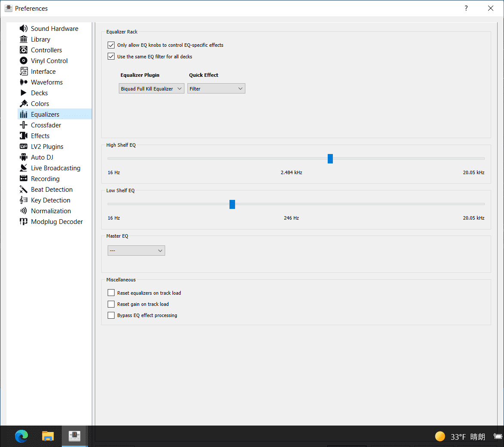Select the Recording label in sidebar
The height and width of the screenshot is (447, 504).
tap(45, 179)
